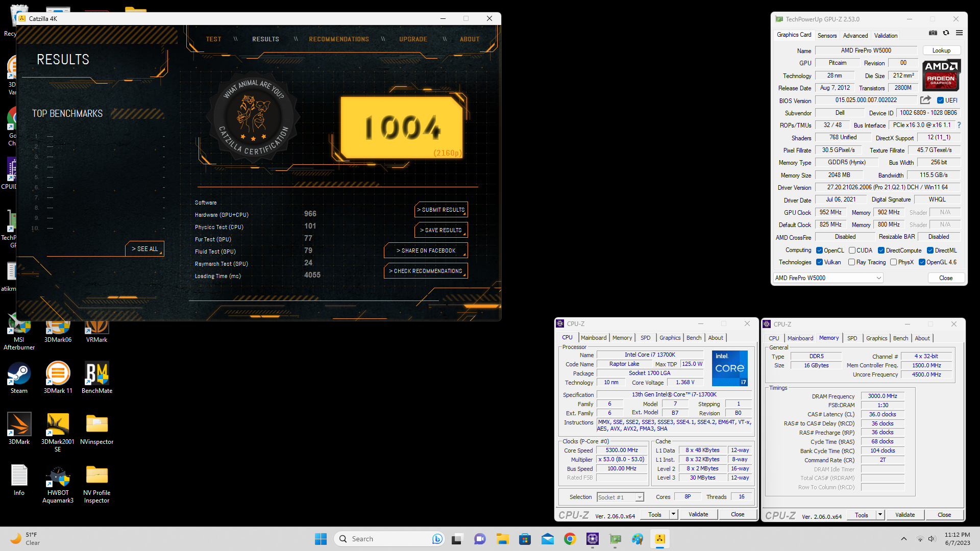This screenshot has width=980, height=551.
Task: Open Mainboard tab in left CPU-Z window
Action: click(594, 338)
